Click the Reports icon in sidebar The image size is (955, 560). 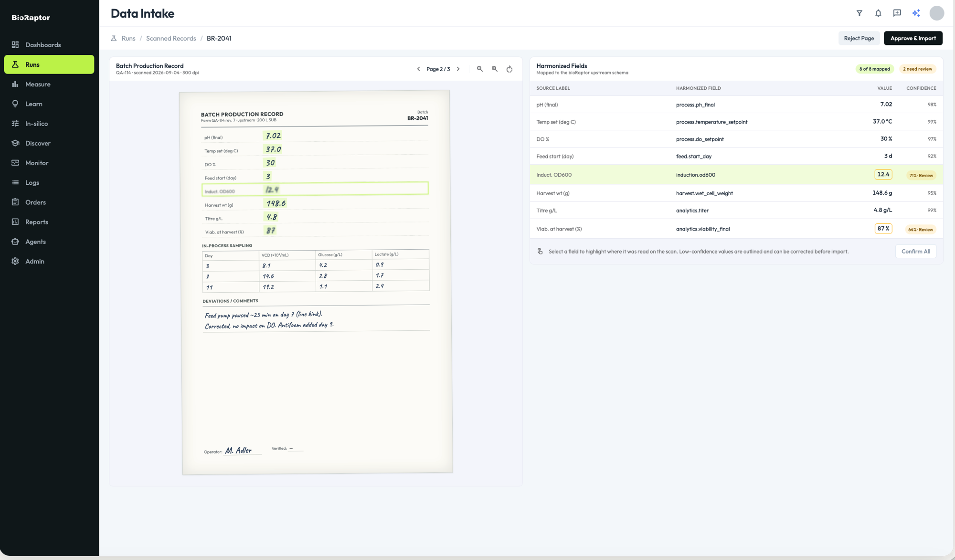point(15,222)
